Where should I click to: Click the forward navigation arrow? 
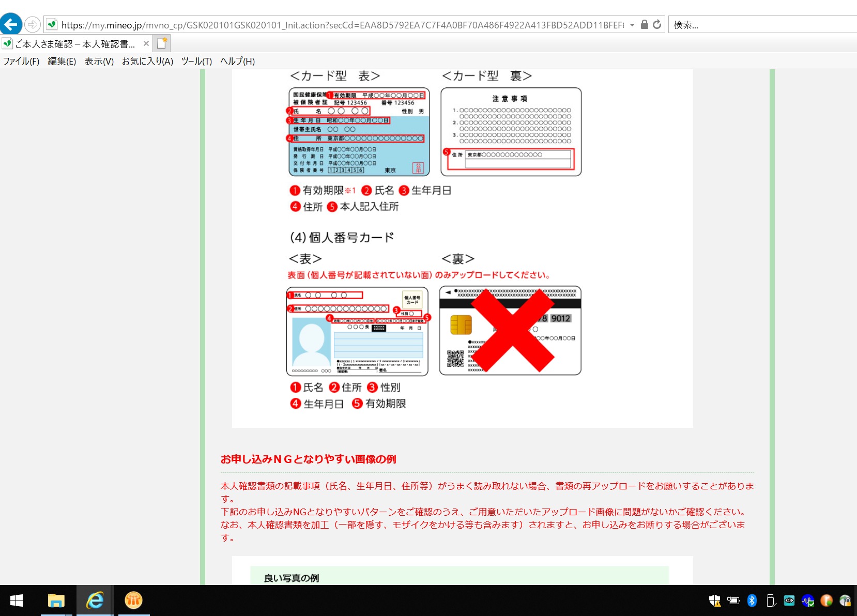pos(33,24)
